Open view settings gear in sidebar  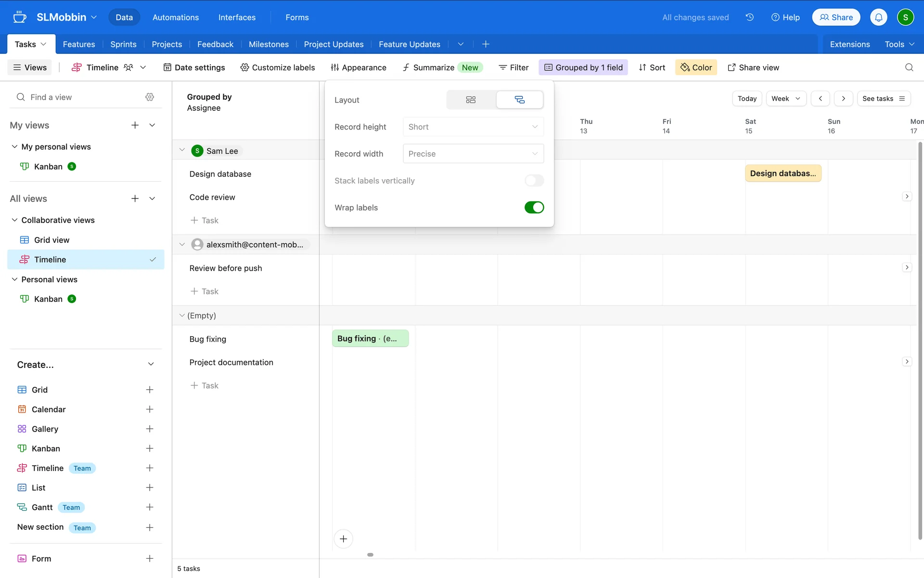click(x=150, y=97)
